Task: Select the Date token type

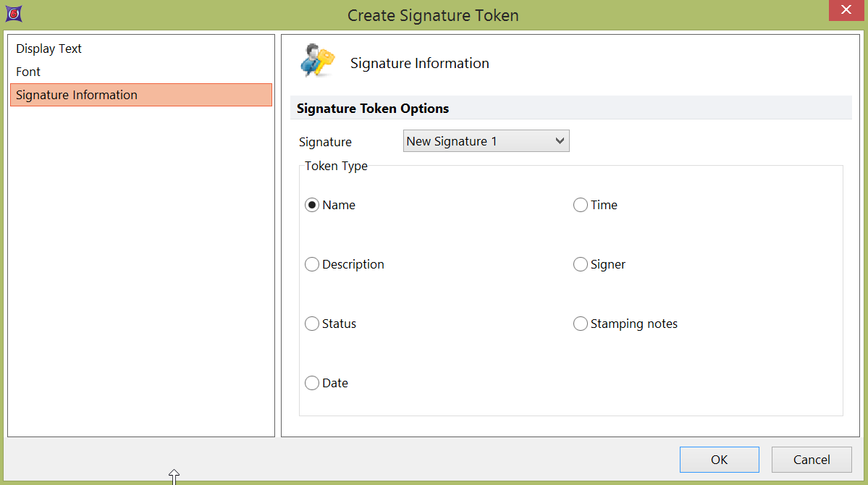Action: [x=313, y=383]
